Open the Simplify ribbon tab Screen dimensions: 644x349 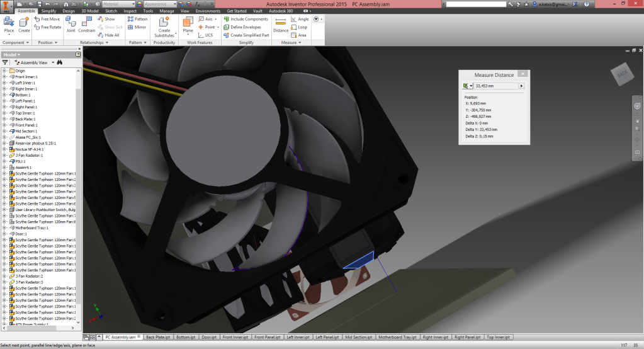pyautogui.click(x=48, y=11)
